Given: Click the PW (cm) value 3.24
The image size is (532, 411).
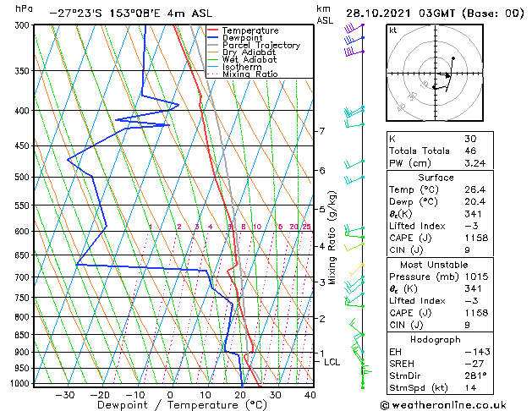Looking at the screenshot, I should coord(475,163).
